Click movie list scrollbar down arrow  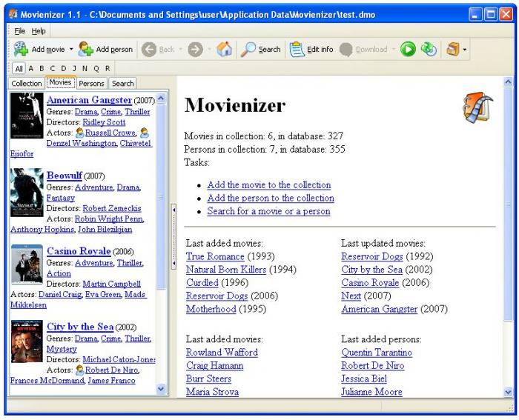tap(161, 389)
